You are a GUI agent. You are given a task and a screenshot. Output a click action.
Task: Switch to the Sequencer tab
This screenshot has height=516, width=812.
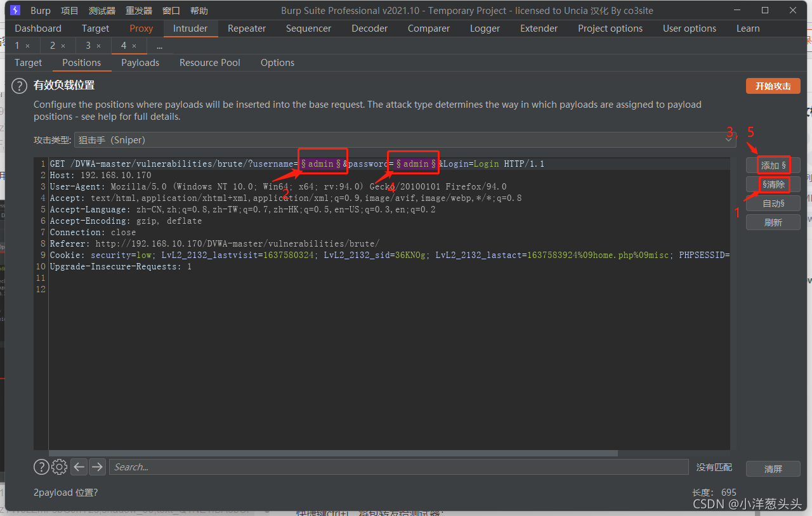point(310,29)
